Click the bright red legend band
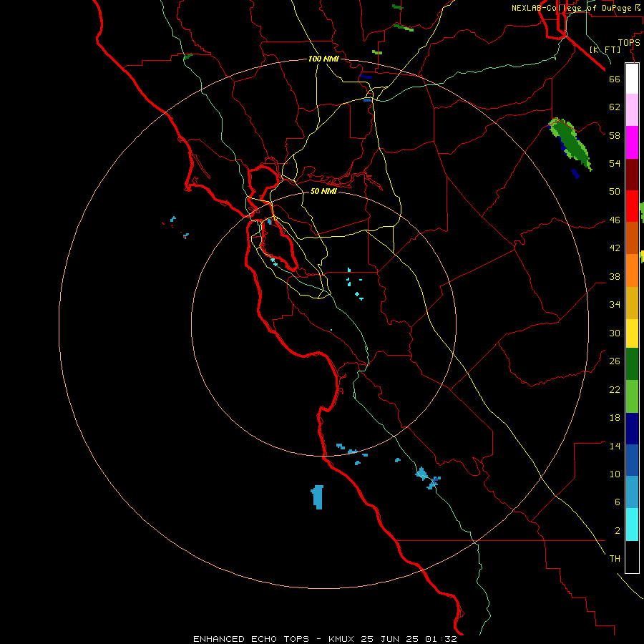The height and width of the screenshot is (644, 644). [x=632, y=206]
